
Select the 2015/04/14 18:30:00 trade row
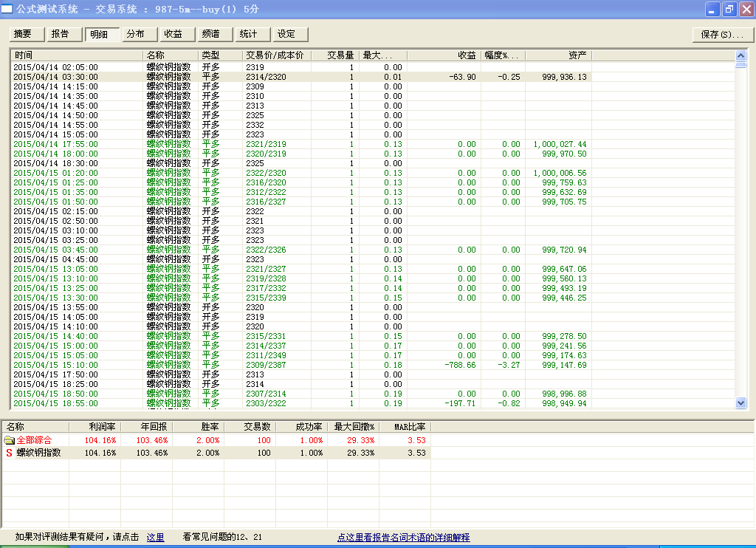[302, 163]
